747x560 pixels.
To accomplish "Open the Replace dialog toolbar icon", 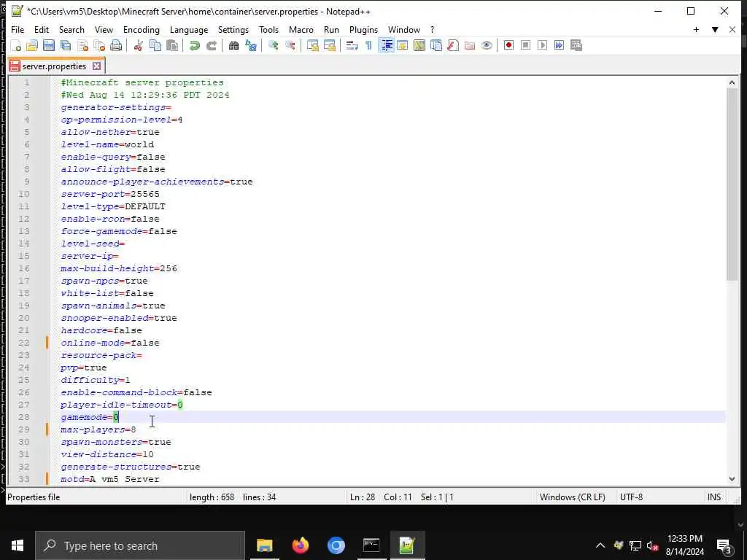I will [x=251, y=45].
